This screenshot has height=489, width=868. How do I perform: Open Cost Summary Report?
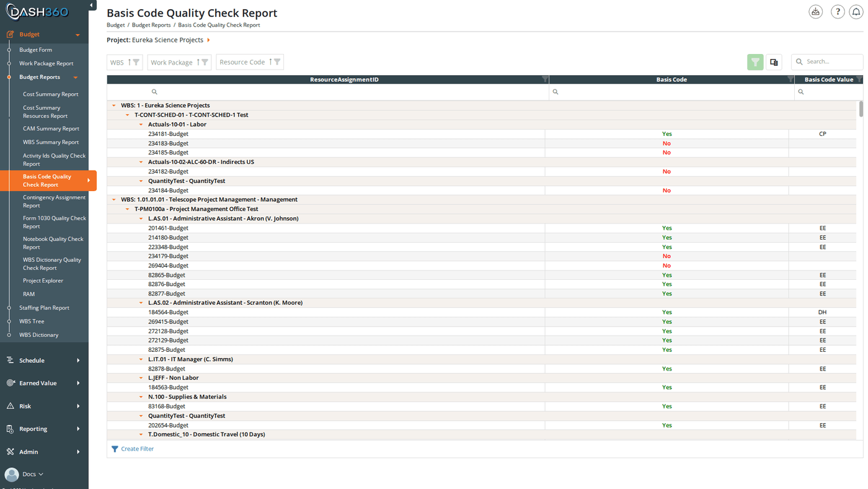(x=51, y=94)
